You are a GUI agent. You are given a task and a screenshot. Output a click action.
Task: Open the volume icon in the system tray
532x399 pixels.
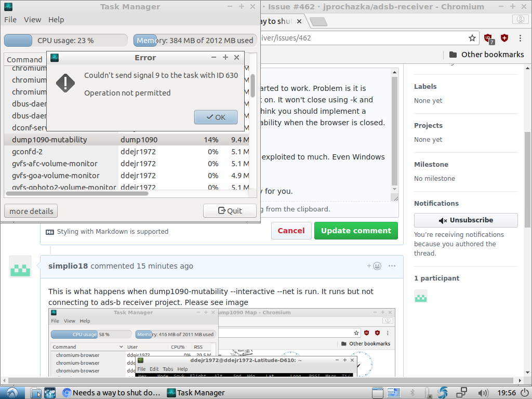pos(483,393)
